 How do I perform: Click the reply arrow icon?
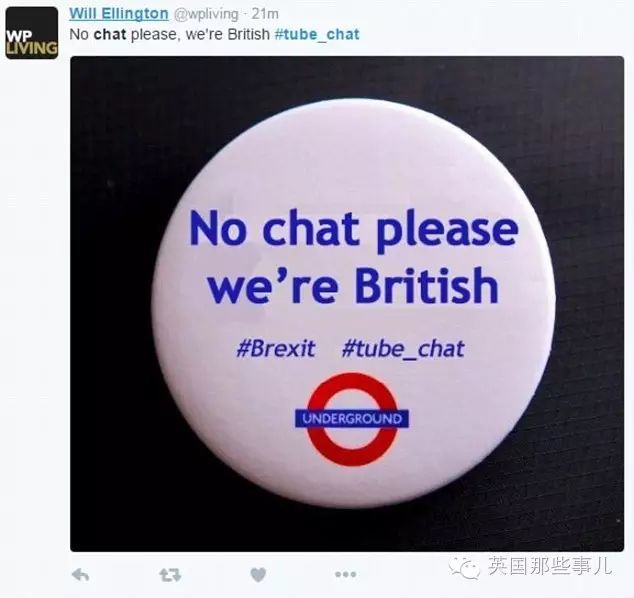80,575
